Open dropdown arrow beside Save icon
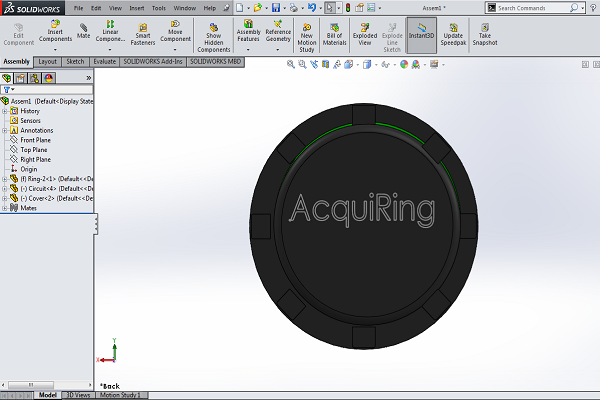600x400 pixels. pyautogui.click(x=284, y=8)
